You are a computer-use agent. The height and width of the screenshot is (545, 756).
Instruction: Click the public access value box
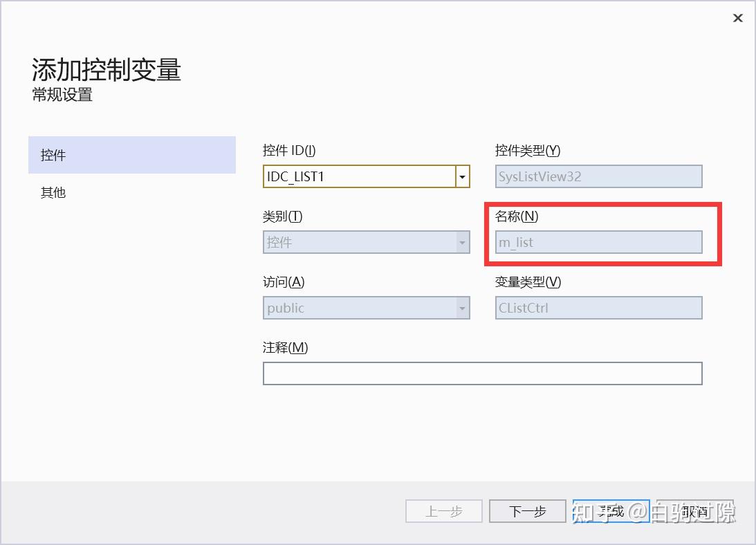pos(360,308)
